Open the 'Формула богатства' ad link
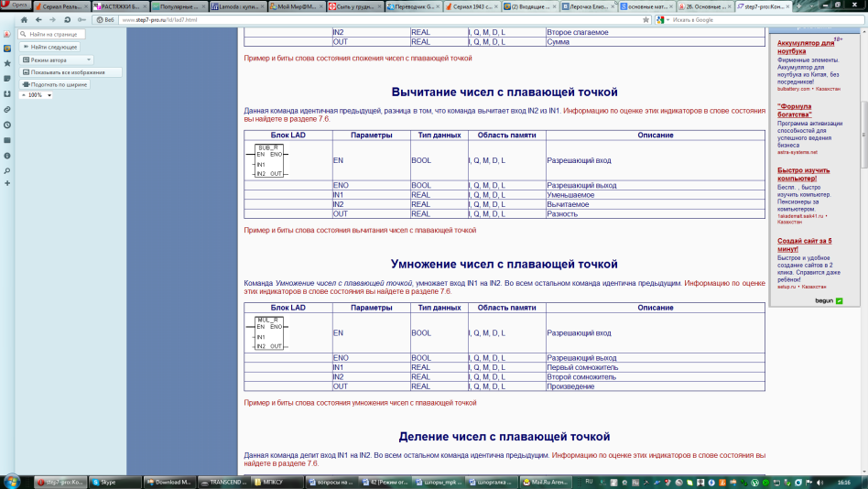Viewport: 868px width, 489px height. click(x=795, y=110)
